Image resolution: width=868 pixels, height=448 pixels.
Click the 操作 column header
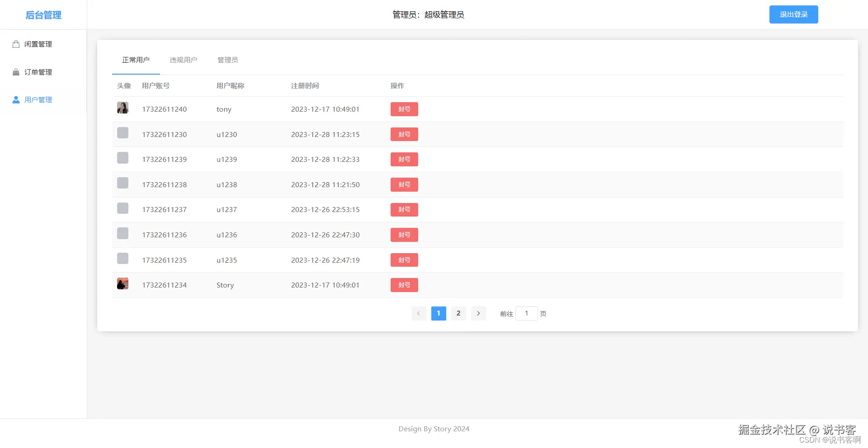[397, 86]
